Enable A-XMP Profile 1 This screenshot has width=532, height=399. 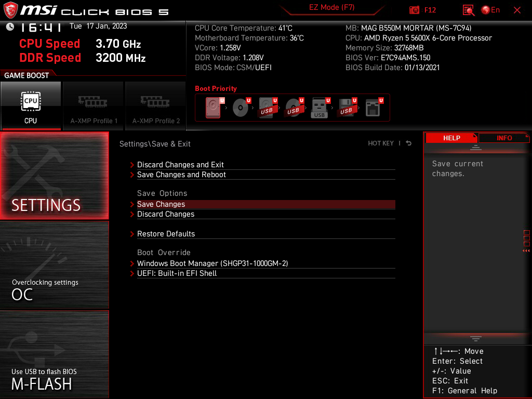point(94,106)
